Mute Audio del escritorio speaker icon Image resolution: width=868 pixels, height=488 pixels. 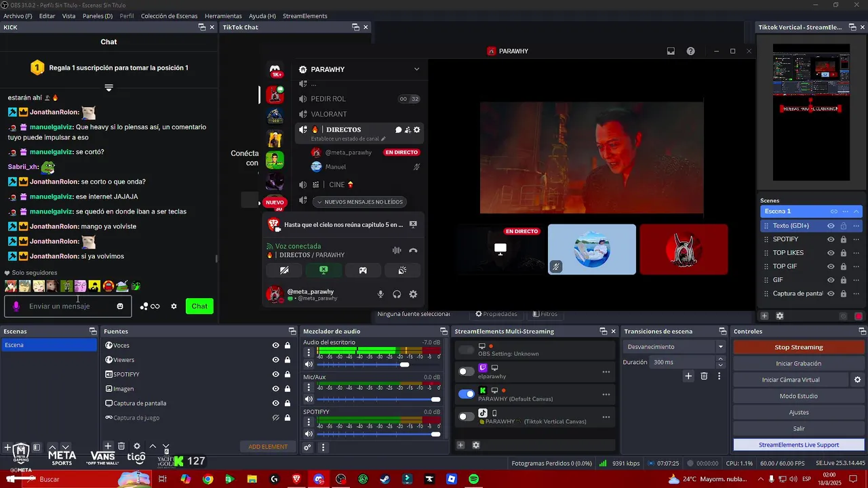pyautogui.click(x=309, y=365)
